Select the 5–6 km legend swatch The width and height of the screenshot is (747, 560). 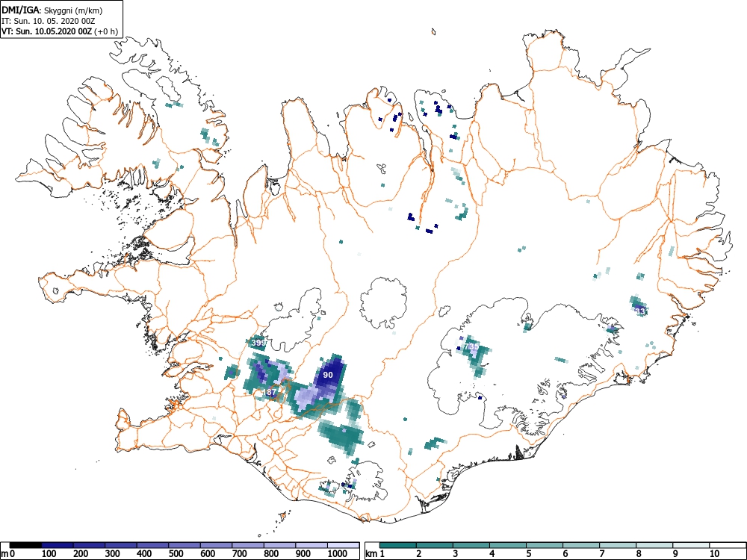[x=545, y=545]
